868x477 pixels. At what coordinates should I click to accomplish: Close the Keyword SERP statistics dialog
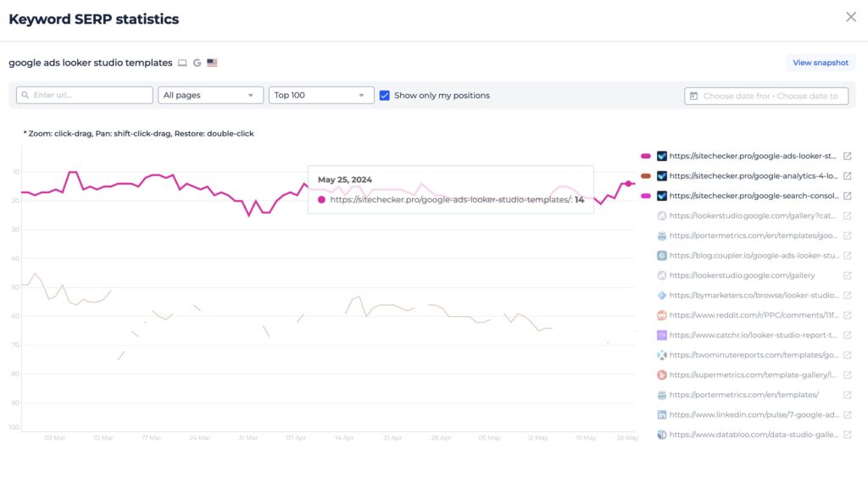coord(851,17)
